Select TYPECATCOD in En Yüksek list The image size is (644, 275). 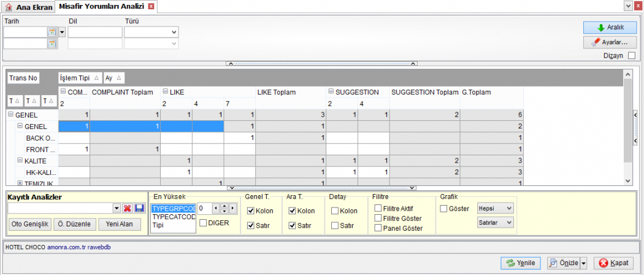click(173, 217)
